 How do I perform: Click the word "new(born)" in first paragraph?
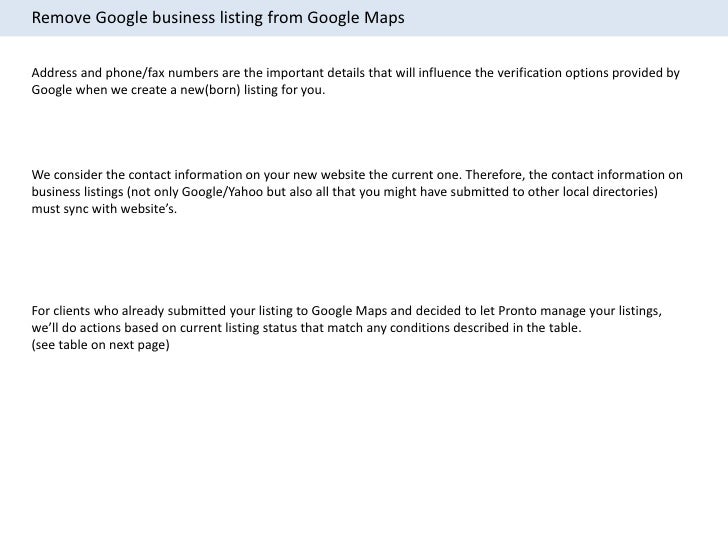pos(210,90)
